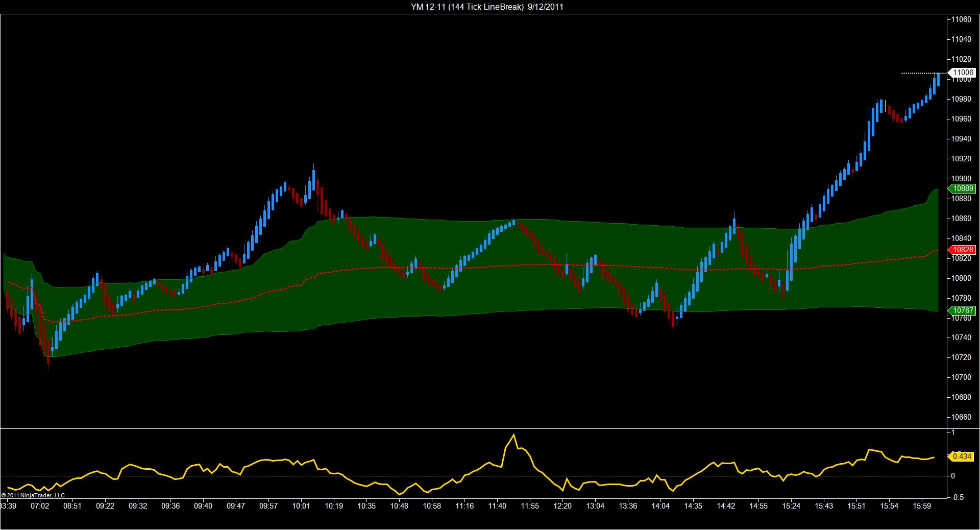Click the 14:35 time axis label
Viewport: 980px width, 530px height.
point(693,506)
